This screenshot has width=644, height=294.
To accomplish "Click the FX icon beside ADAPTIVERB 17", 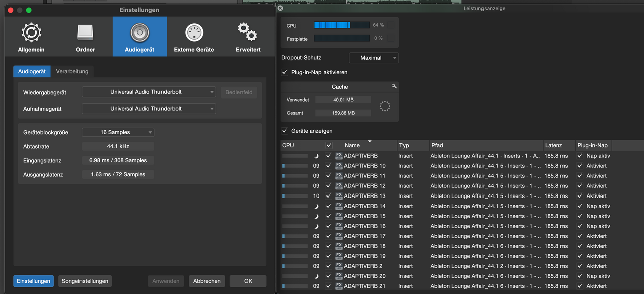I will 339,236.
